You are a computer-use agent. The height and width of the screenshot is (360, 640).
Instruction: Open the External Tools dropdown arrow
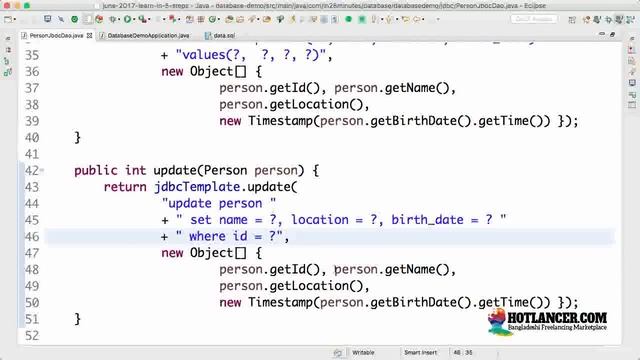coord(149,19)
